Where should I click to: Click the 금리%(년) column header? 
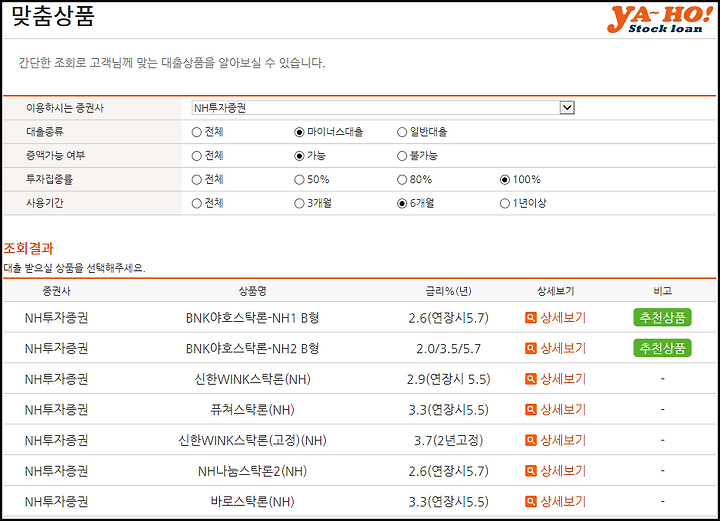(449, 291)
